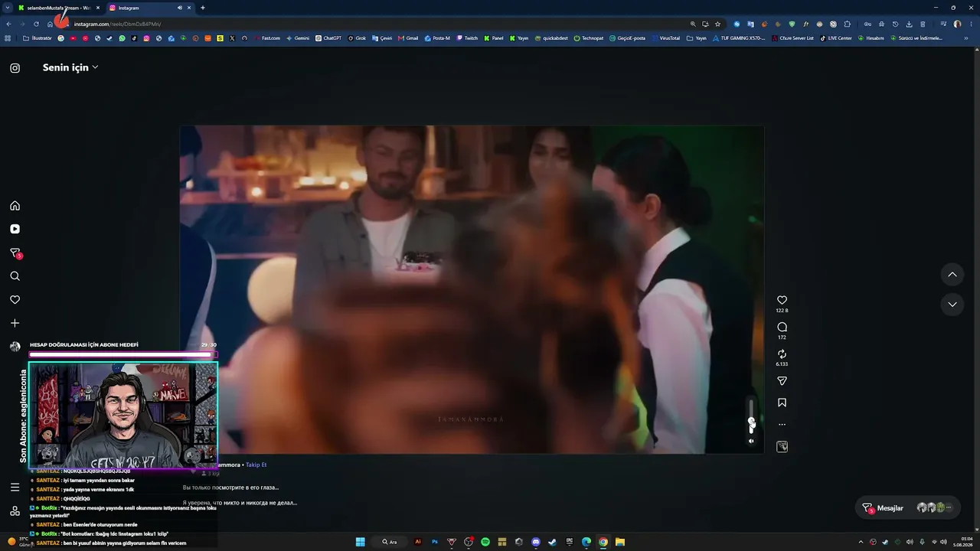Open the Hesabım bookmark
Image resolution: width=980 pixels, height=551 pixels.
click(872, 38)
